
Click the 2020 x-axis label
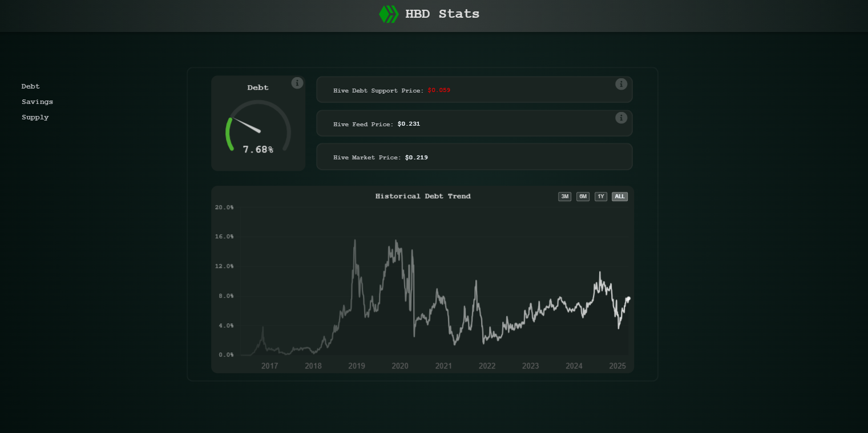point(400,366)
